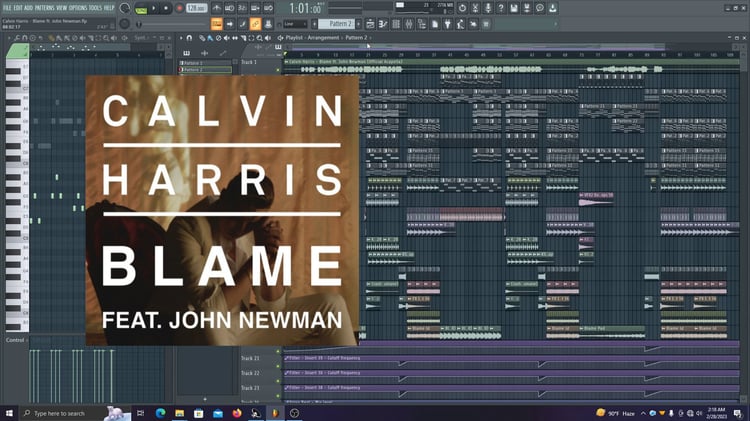Click Arrangement in Playlist title breadcrumb
The image size is (750, 421).
point(323,38)
